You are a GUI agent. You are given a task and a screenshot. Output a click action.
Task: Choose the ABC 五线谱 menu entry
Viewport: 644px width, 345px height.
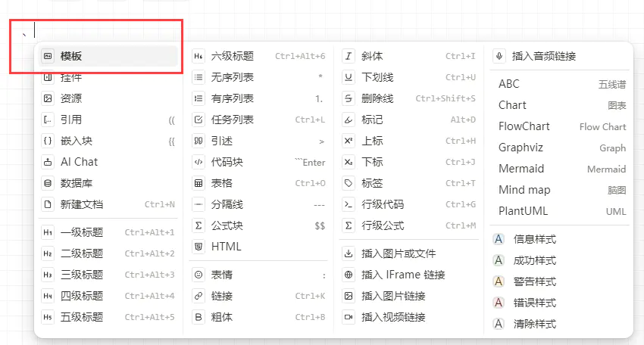coord(560,84)
